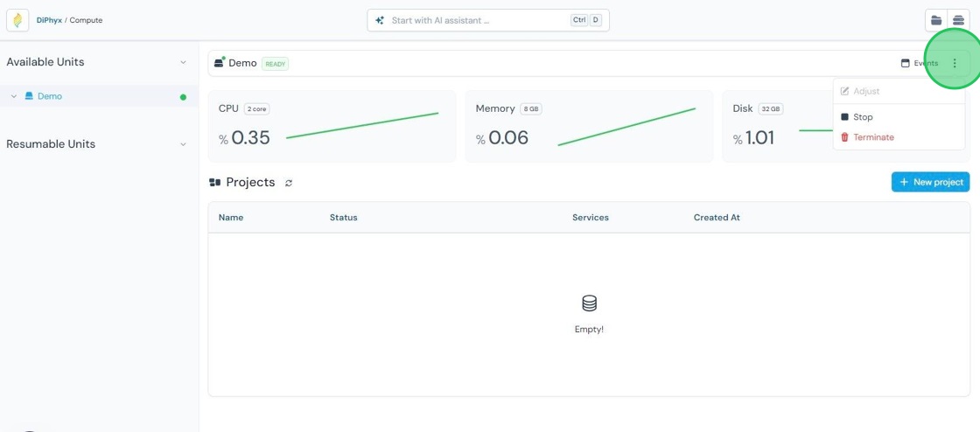Click the Compute breadcrumb link

coord(86,20)
